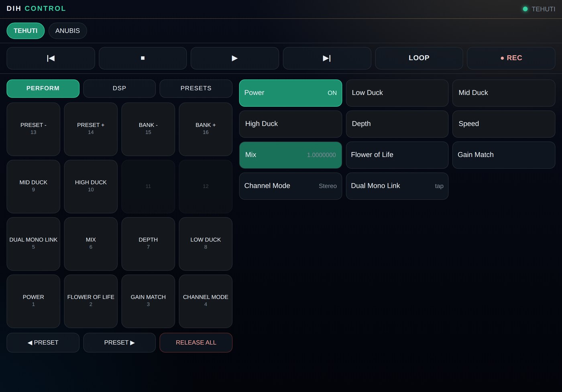This screenshot has height=392, width=562.
Task: Toggle LOOP mode
Action: [x=419, y=58]
